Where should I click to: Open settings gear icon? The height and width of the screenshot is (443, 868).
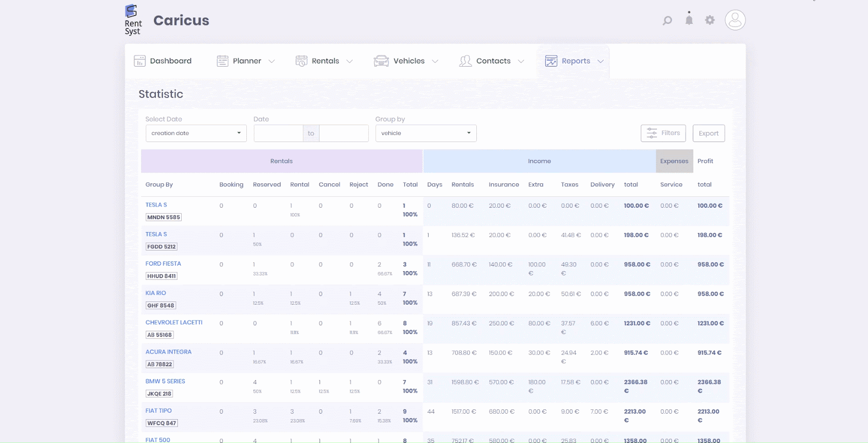pos(710,20)
